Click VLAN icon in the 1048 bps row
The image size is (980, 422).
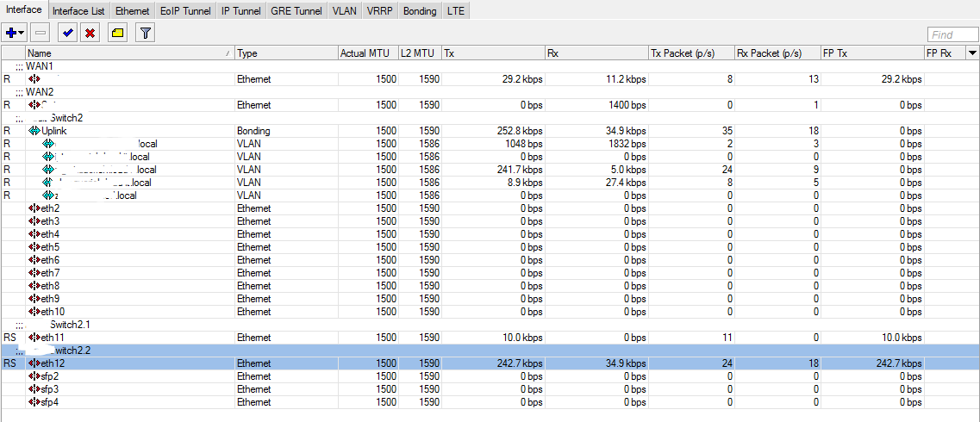click(x=48, y=144)
